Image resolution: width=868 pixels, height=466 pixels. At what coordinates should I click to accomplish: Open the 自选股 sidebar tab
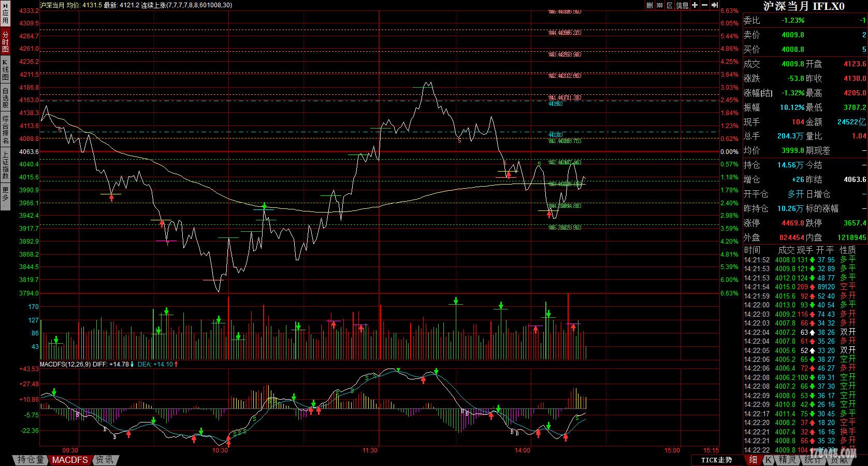(x=5, y=97)
